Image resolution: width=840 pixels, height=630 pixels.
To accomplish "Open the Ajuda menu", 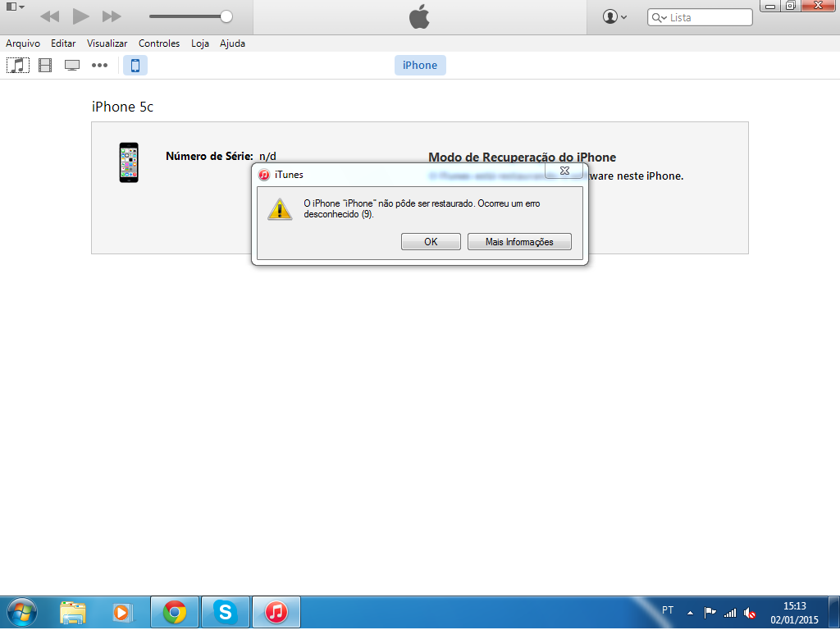I will tap(232, 43).
